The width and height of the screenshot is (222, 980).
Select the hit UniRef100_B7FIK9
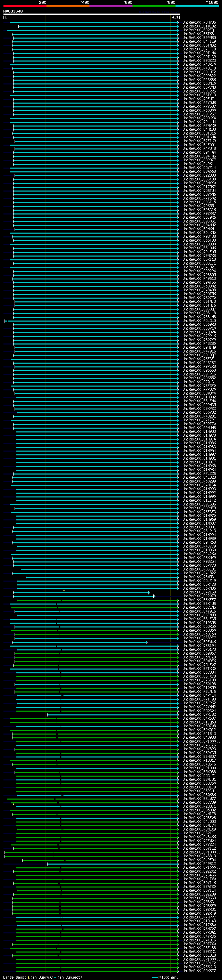tap(199, 141)
